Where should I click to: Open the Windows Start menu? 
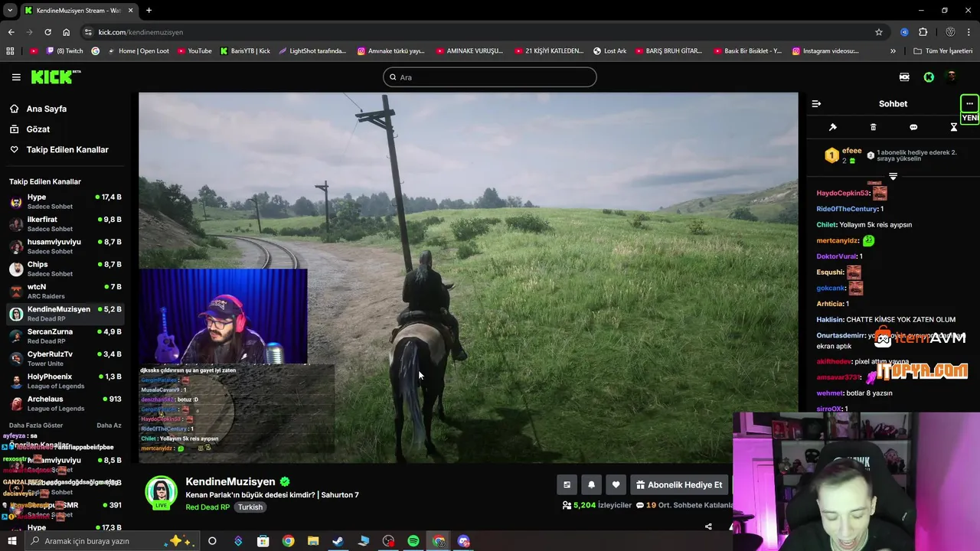[11, 541]
